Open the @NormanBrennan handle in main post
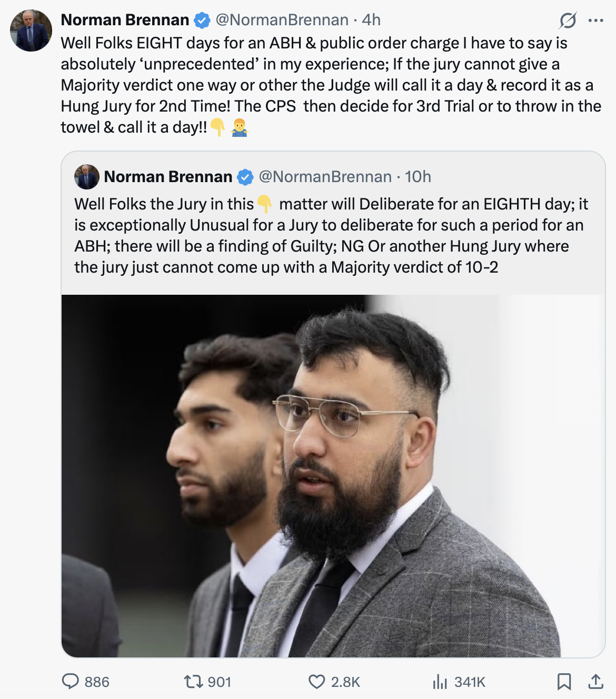 click(282, 20)
